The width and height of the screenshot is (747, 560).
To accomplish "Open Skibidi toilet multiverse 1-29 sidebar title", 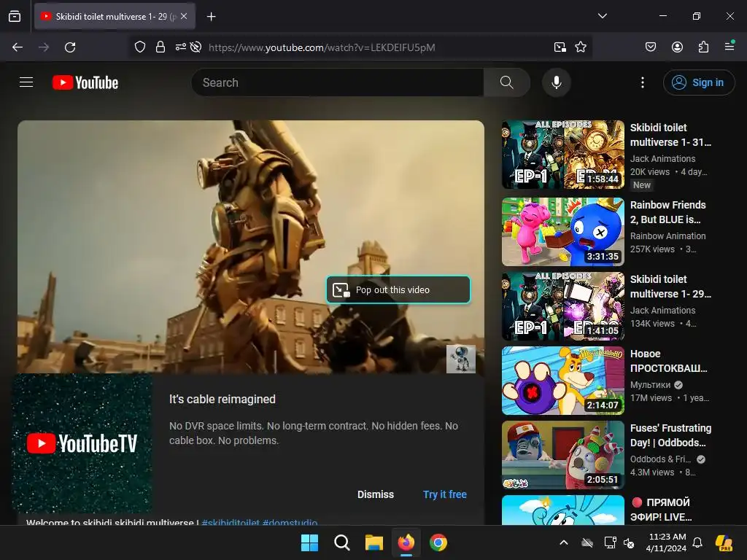I will 671,286.
